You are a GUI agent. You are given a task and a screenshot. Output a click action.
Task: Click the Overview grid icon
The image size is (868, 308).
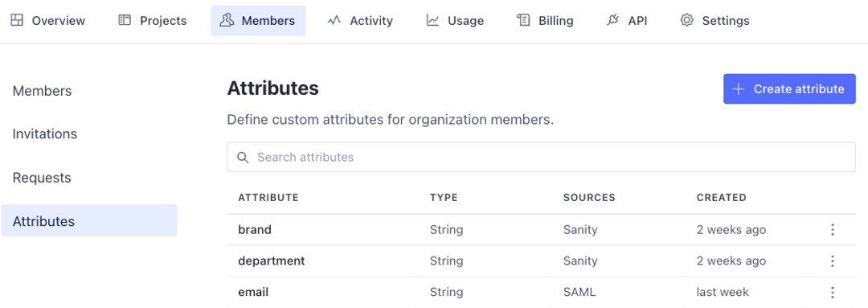click(17, 20)
